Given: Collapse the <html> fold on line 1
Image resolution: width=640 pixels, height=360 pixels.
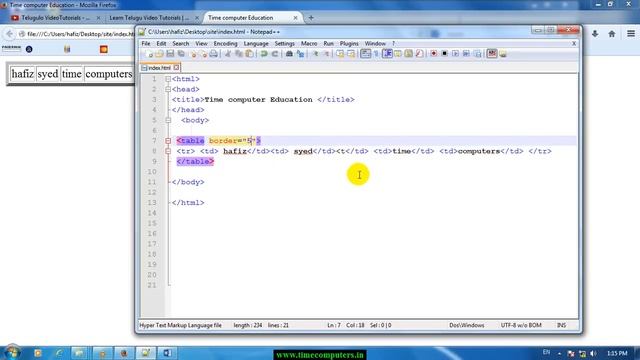Looking at the screenshot, I should (168, 79).
